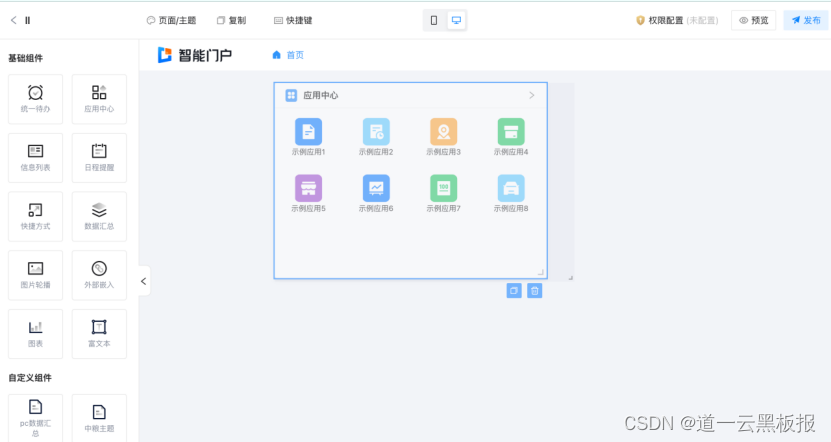
Task: Click the blue 应用中心 widget header icon
Action: [291, 95]
